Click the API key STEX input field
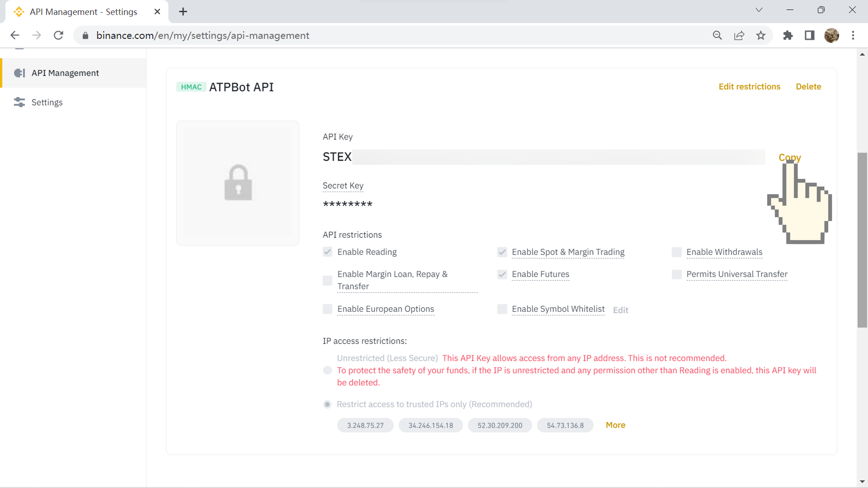Image resolution: width=868 pixels, height=488 pixels. pos(544,157)
